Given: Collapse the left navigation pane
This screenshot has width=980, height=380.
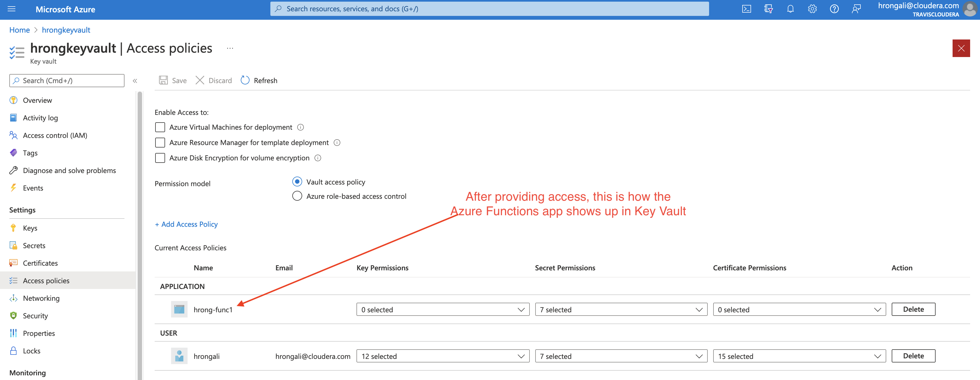Looking at the screenshot, I should (135, 81).
